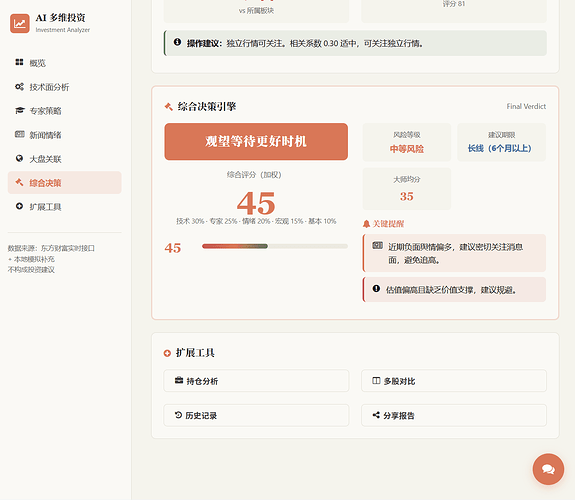Click the info icon beside 操作建议
The image size is (575, 500).
pyautogui.click(x=177, y=42)
